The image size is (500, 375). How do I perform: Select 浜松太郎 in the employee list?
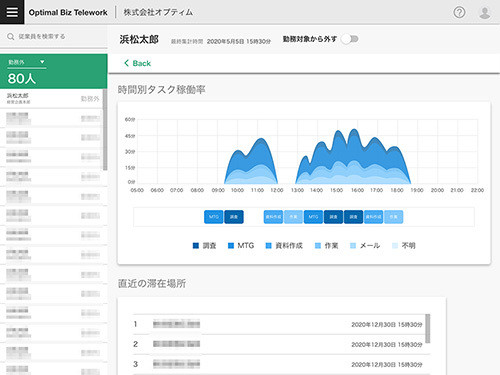(x=52, y=98)
